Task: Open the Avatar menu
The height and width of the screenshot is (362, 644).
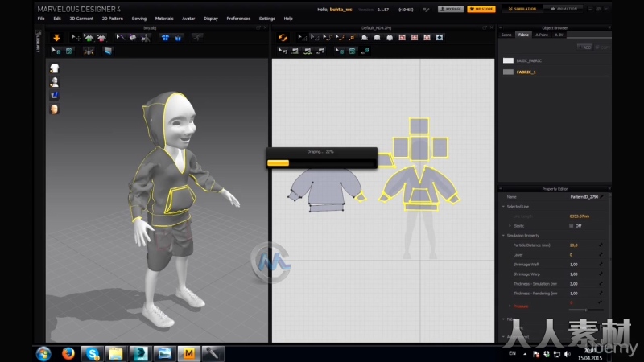Action: click(188, 19)
